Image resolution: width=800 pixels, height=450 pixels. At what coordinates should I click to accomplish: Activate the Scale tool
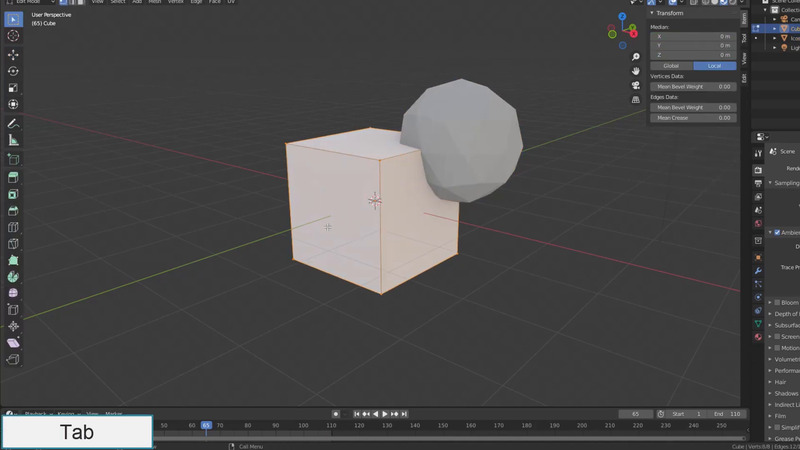click(x=13, y=88)
